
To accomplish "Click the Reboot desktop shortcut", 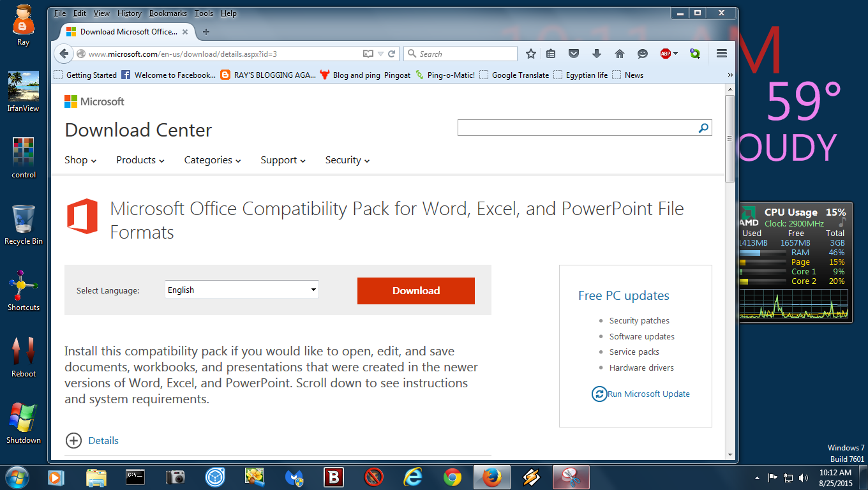I will point(24,357).
